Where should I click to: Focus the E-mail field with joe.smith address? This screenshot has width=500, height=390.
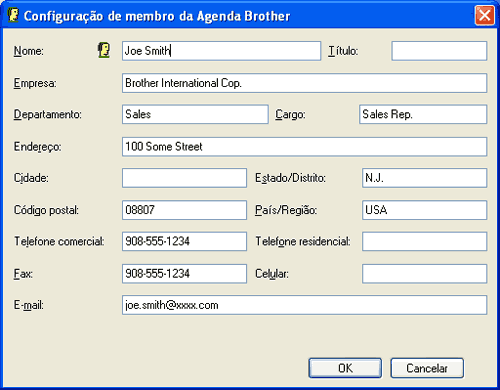coord(304,305)
